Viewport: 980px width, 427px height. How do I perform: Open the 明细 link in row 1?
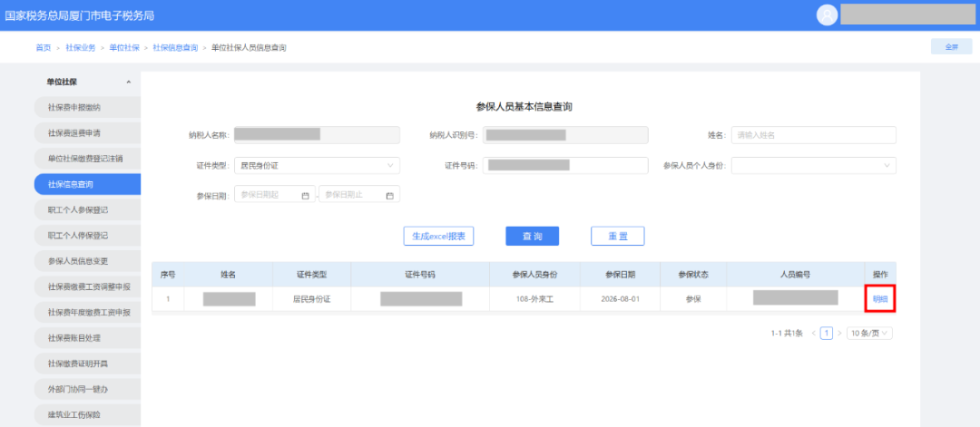(x=880, y=299)
